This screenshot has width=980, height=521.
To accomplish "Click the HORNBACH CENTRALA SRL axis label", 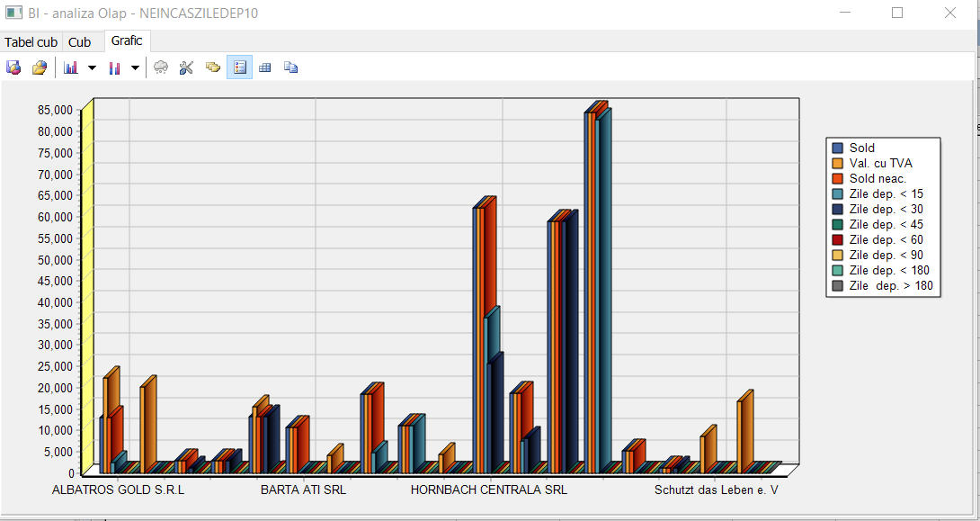I will [489, 490].
